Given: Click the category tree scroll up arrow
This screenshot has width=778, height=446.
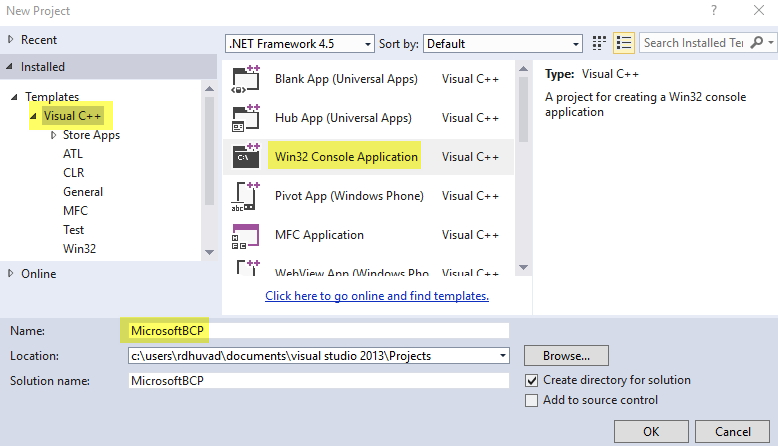Looking at the screenshot, I should point(209,88).
